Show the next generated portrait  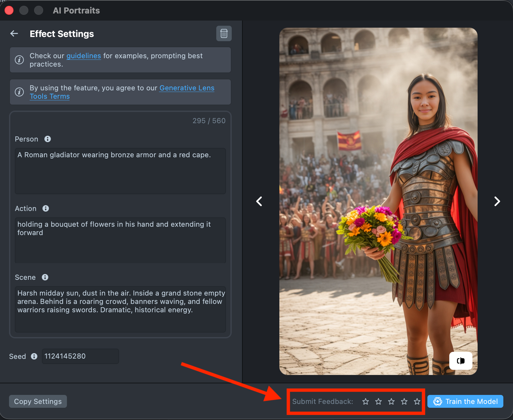coord(497,201)
